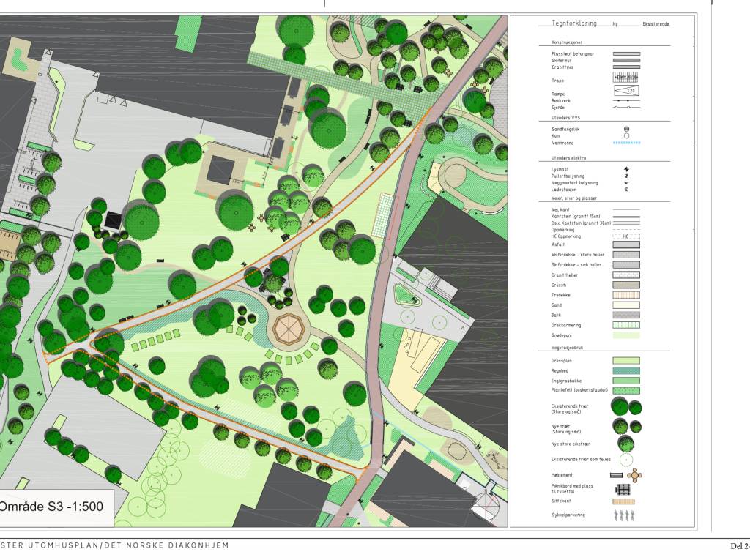Image resolution: width=750 pixels, height=560 pixels.
Task: Select the round table Møblement symbol
Action: point(635,474)
